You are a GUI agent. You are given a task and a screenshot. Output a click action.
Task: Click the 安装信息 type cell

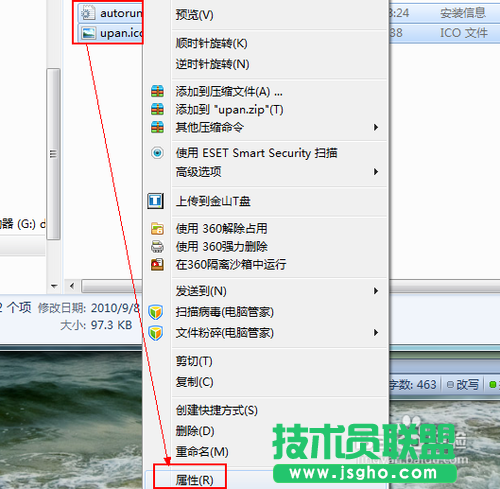[463, 13]
